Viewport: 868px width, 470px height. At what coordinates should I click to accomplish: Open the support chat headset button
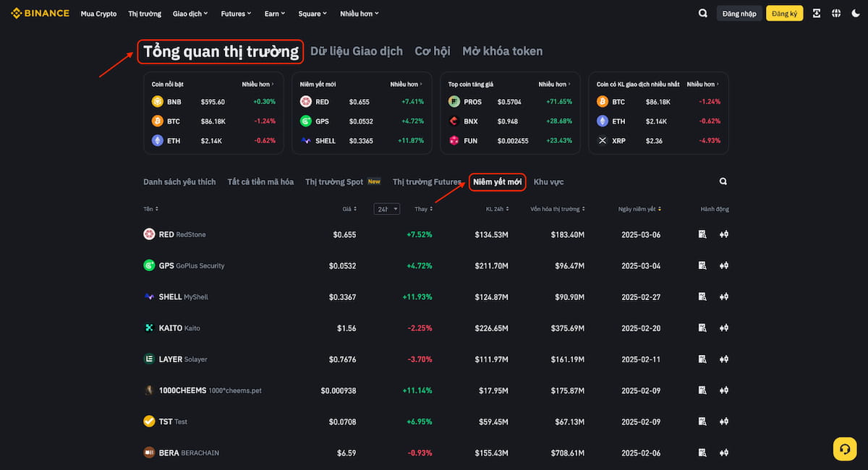click(844, 449)
